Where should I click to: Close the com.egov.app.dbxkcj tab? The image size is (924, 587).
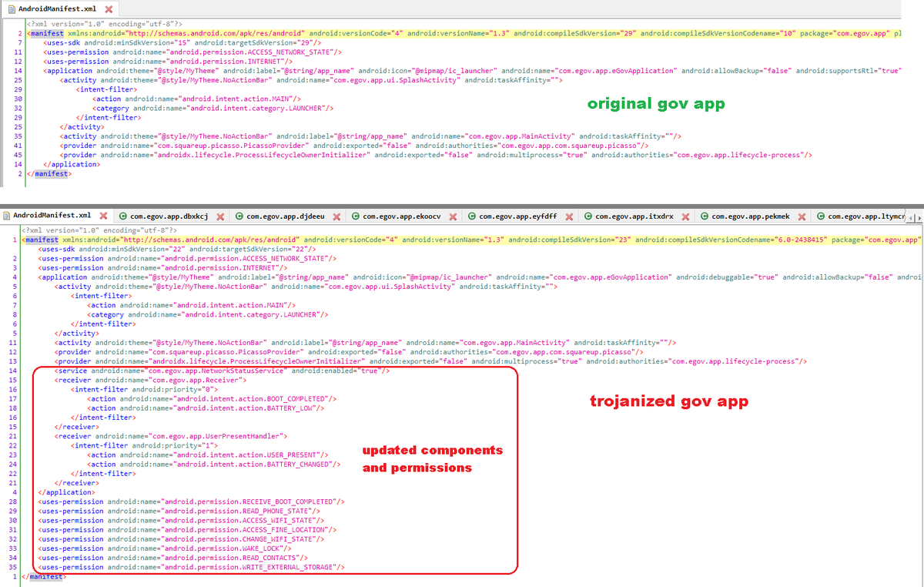(220, 216)
